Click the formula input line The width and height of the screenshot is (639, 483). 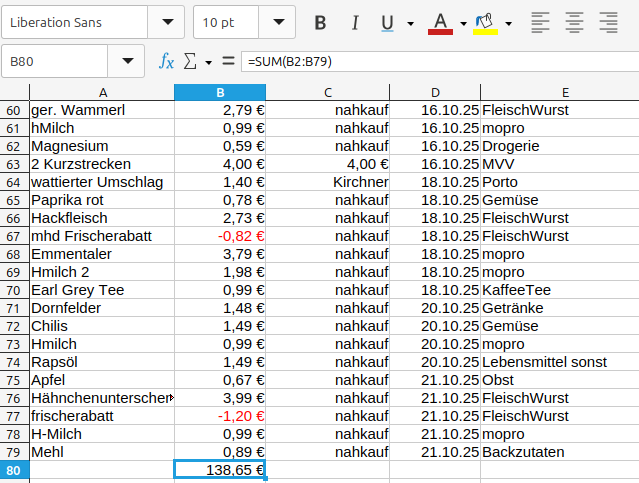click(438, 62)
